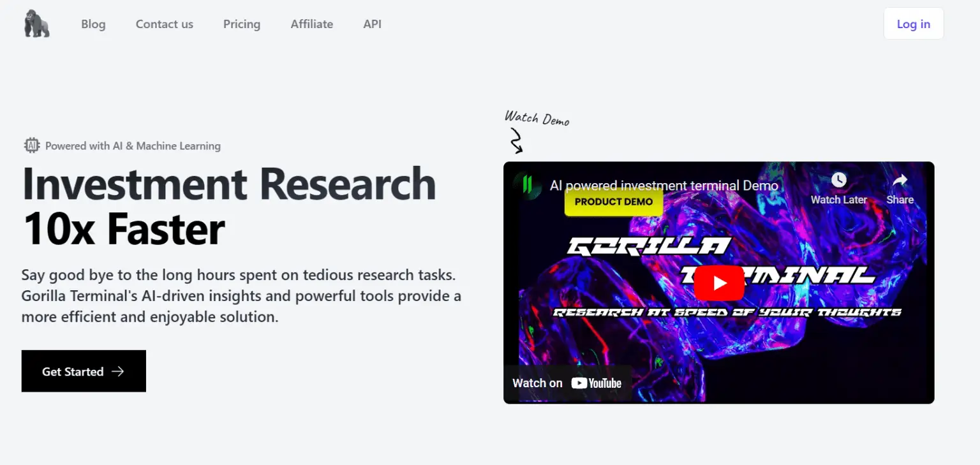Click the 'Say good bye' description paragraph
This screenshot has width=980, height=465.
click(241, 296)
